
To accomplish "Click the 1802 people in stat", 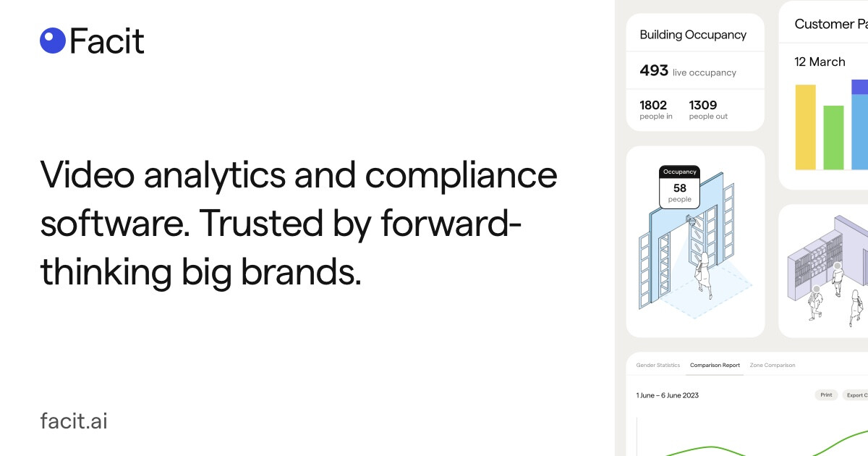I will [x=655, y=109].
